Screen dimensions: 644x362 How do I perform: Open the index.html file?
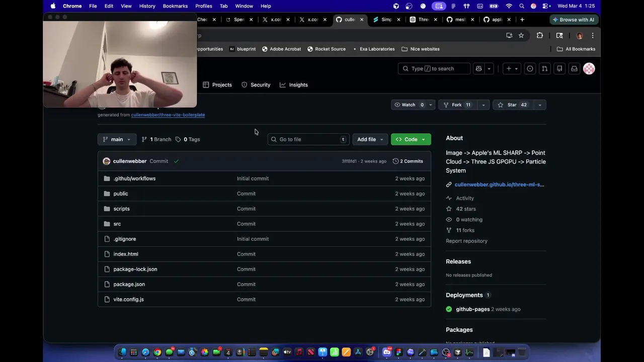[126, 254]
